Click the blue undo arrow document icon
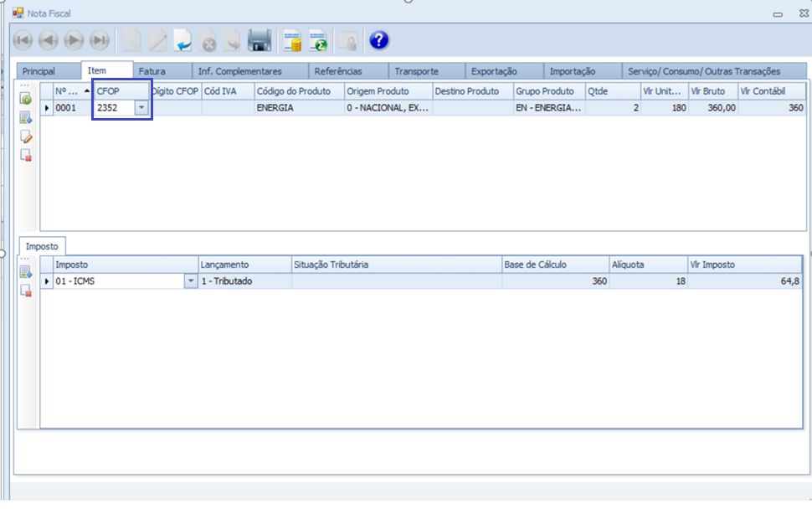 click(182, 40)
